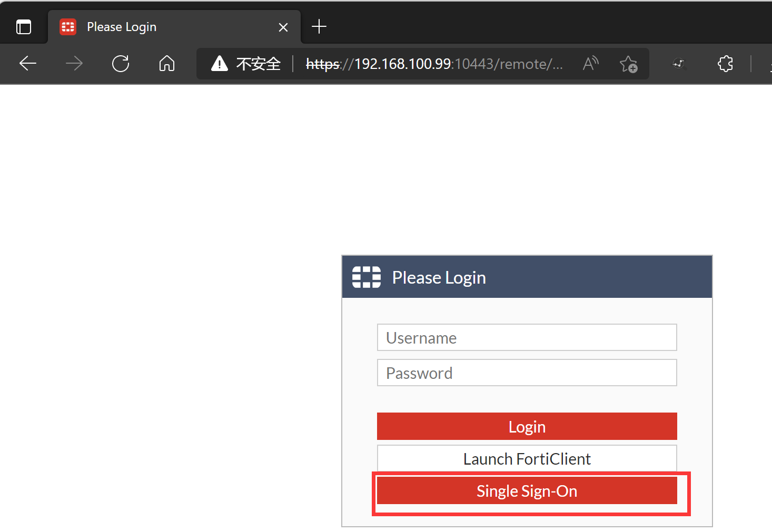The height and width of the screenshot is (532, 772).
Task: Close the Please Login tab
Action: [x=283, y=27]
